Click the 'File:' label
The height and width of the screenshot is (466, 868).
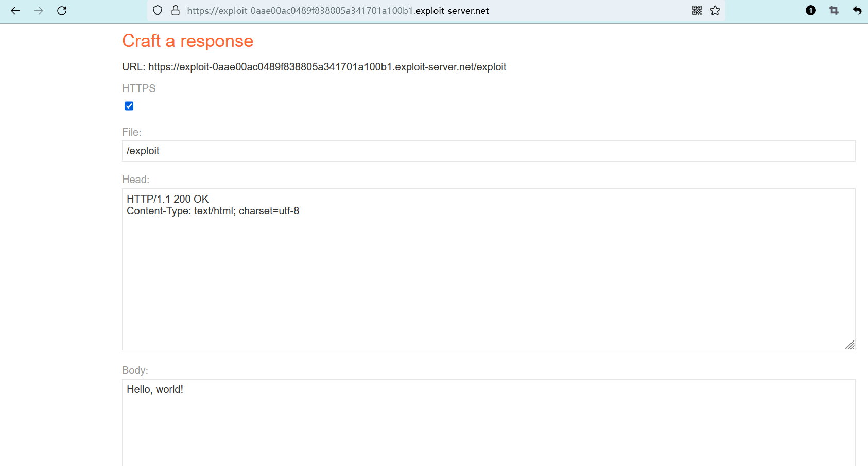tap(132, 132)
